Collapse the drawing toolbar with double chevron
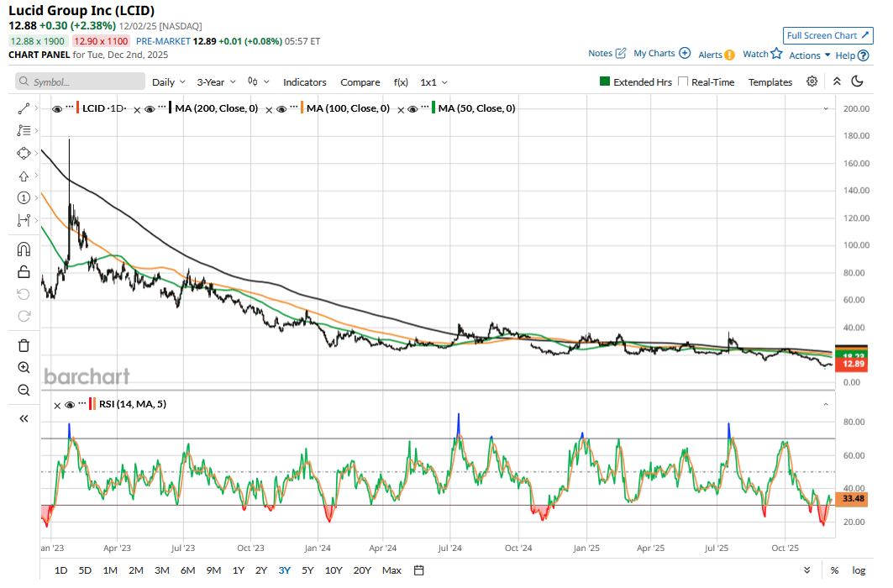The image size is (893, 588). coord(24,419)
